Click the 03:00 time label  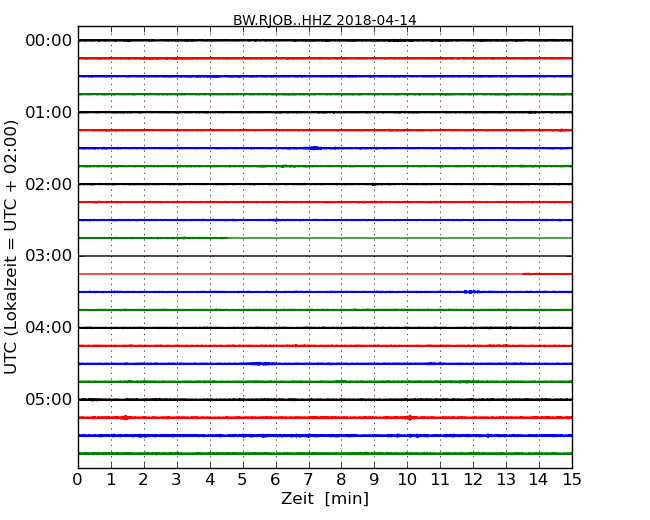[49, 256]
